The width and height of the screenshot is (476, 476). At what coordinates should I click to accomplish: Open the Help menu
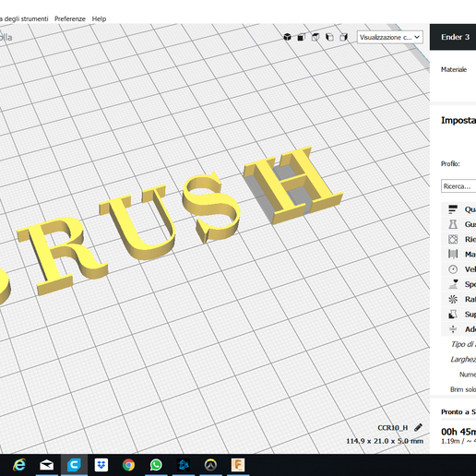coord(99,18)
